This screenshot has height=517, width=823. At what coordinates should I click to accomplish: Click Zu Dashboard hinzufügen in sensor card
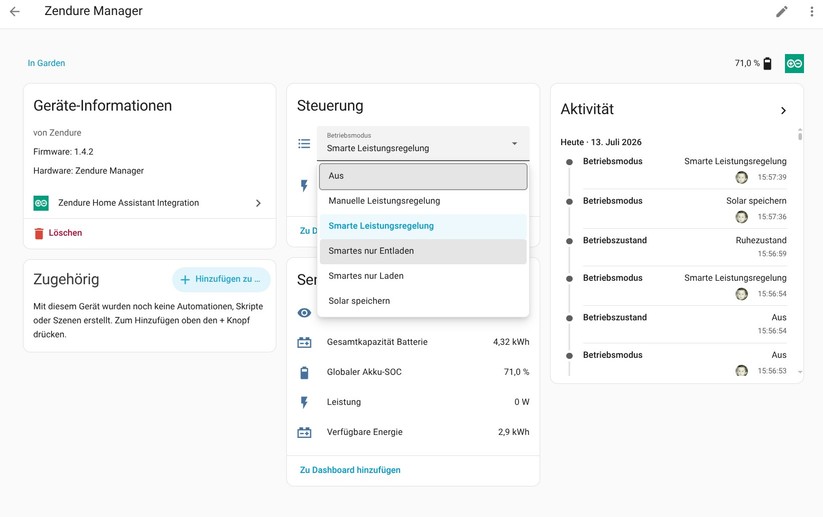[350, 470]
